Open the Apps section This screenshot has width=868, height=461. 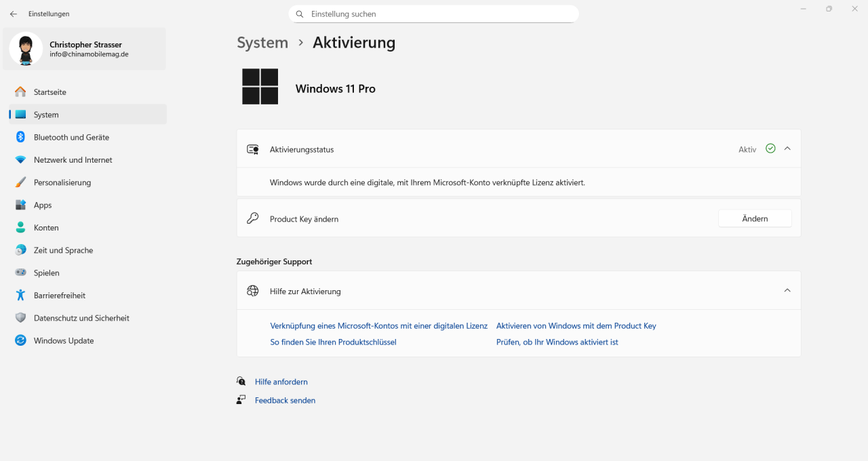coord(43,205)
